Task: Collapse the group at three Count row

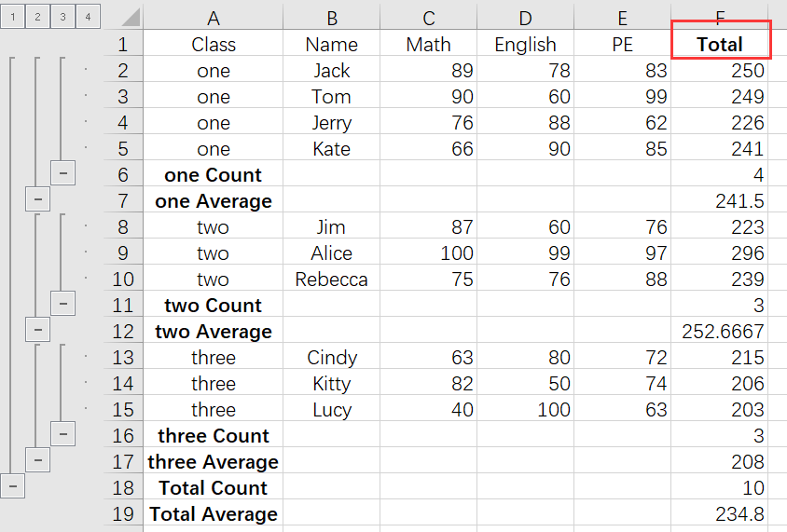Action: click(x=62, y=434)
